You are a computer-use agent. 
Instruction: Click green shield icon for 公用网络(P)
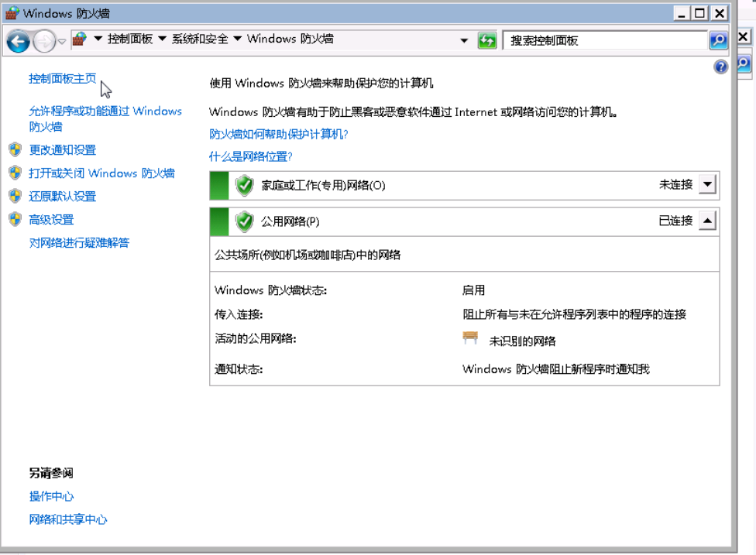pos(245,221)
